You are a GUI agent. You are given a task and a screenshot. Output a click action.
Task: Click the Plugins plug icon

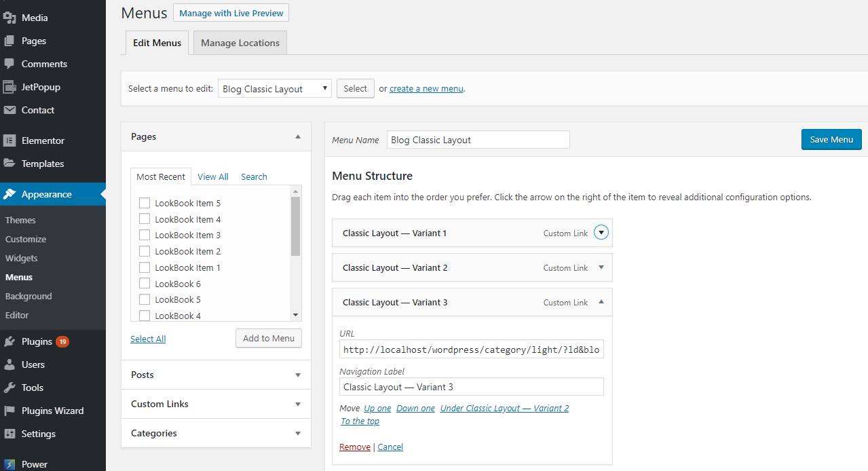(x=10, y=341)
